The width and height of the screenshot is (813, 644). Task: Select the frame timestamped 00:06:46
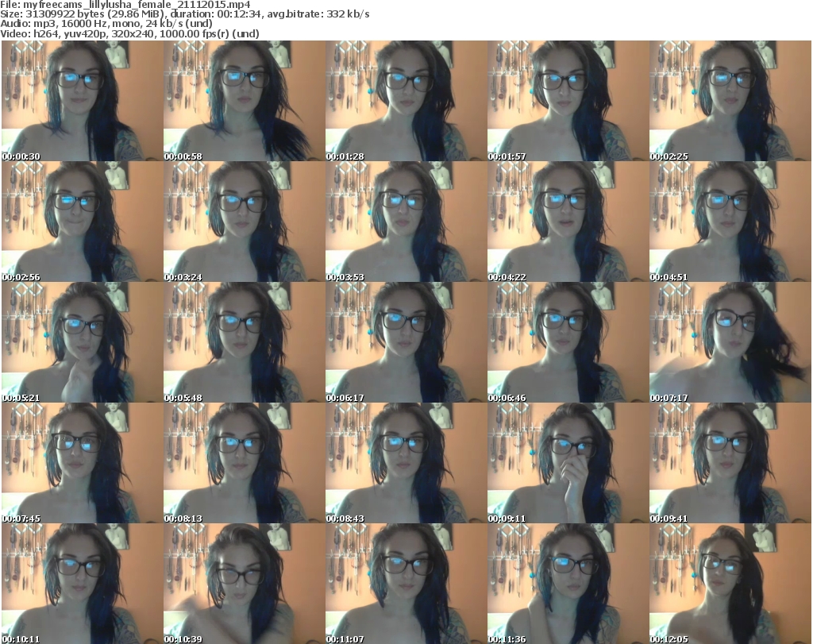(x=568, y=342)
